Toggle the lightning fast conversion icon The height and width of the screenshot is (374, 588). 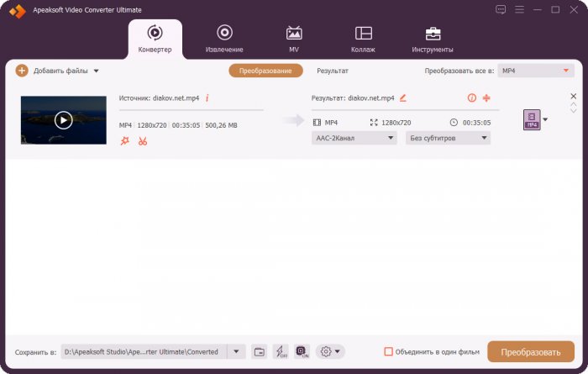click(x=281, y=352)
